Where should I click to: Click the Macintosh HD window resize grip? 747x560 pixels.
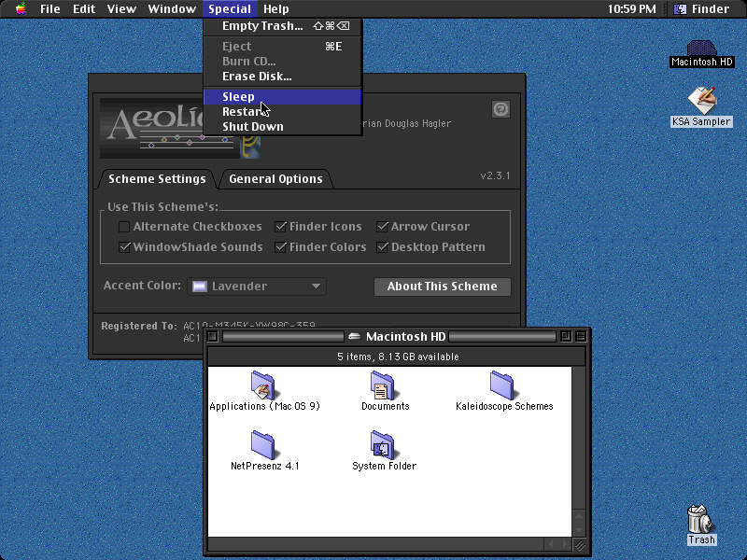coord(579,544)
